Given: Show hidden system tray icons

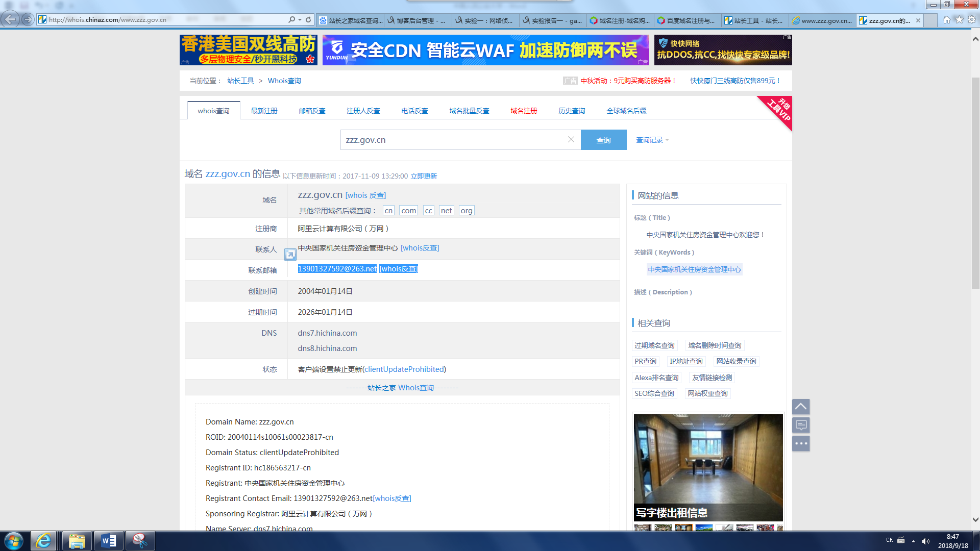Looking at the screenshot, I should coord(913,541).
